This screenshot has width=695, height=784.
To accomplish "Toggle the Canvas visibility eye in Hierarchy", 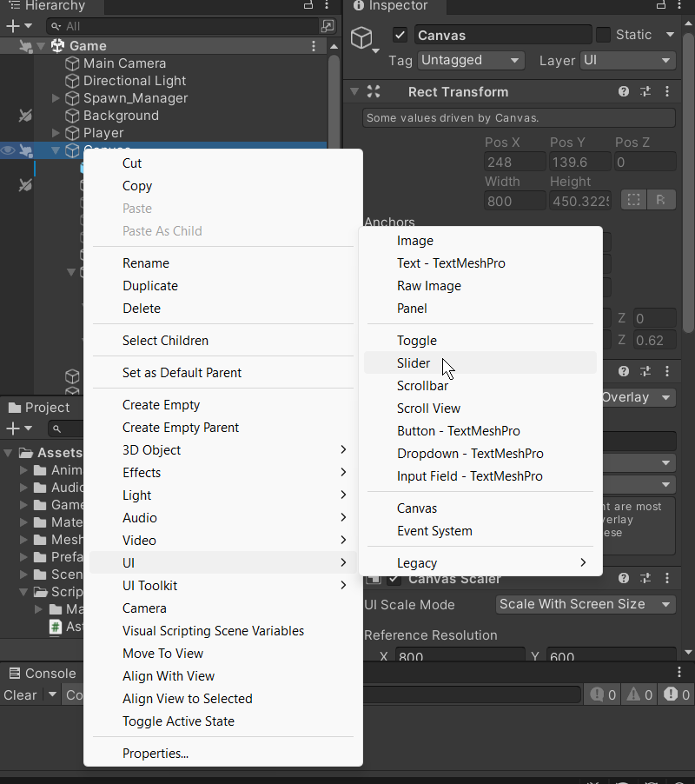I will pyautogui.click(x=8, y=150).
